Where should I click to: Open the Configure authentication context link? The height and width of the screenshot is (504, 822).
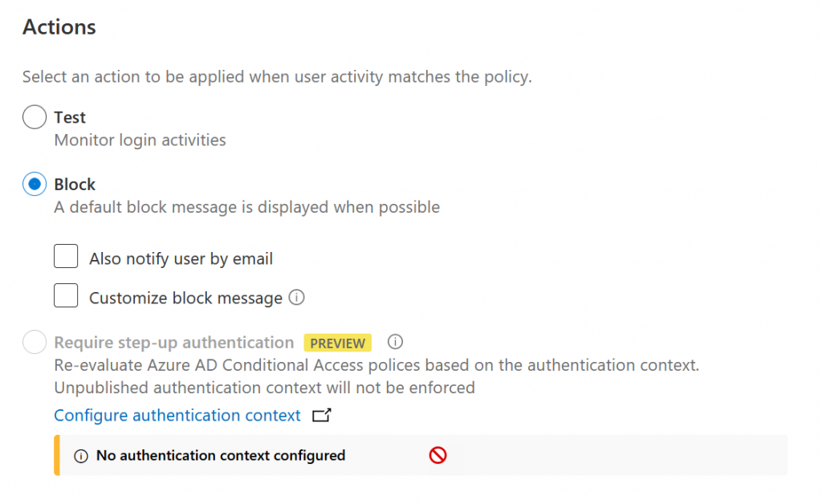[177, 416]
